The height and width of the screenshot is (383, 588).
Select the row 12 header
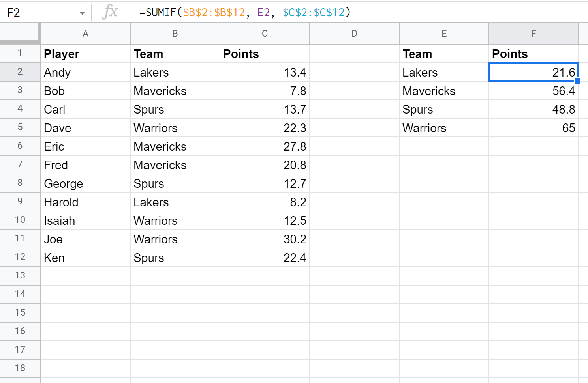point(20,257)
